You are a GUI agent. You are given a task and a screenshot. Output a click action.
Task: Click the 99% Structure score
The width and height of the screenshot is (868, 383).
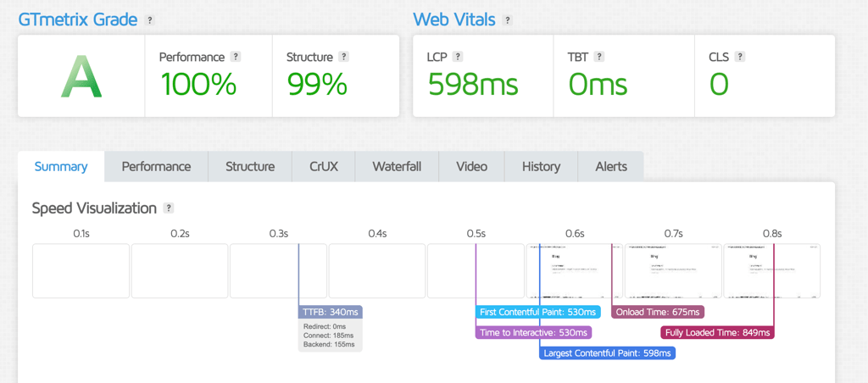(x=317, y=85)
